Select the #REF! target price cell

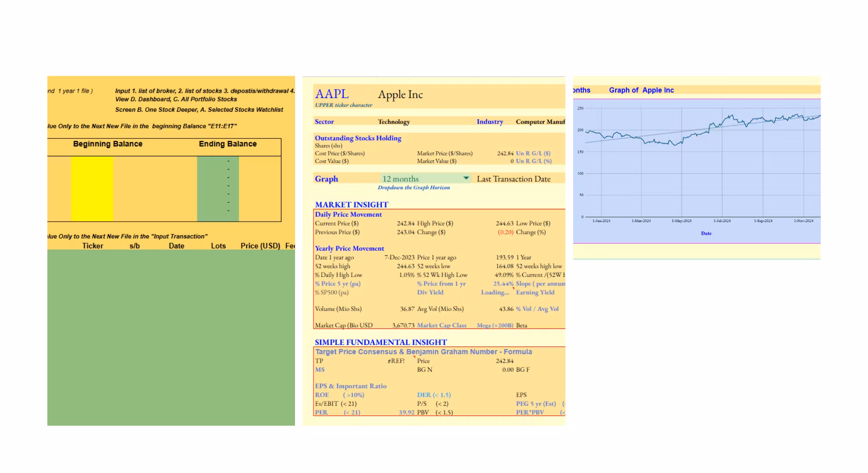[396, 361]
